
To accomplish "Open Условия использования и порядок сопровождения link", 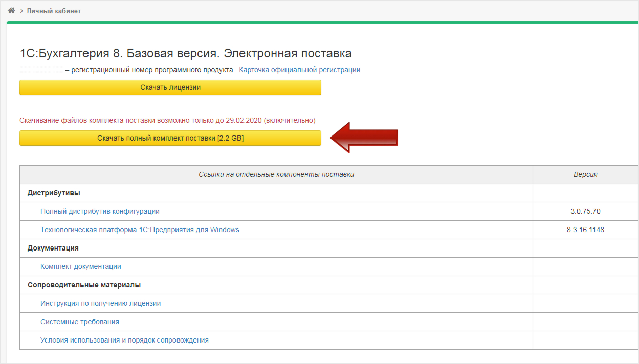I will [x=125, y=340].
